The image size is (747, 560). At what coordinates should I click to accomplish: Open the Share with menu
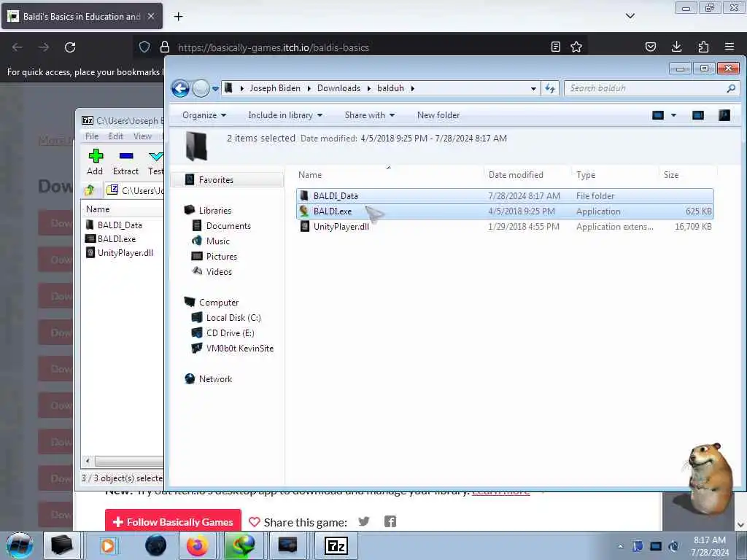(370, 115)
